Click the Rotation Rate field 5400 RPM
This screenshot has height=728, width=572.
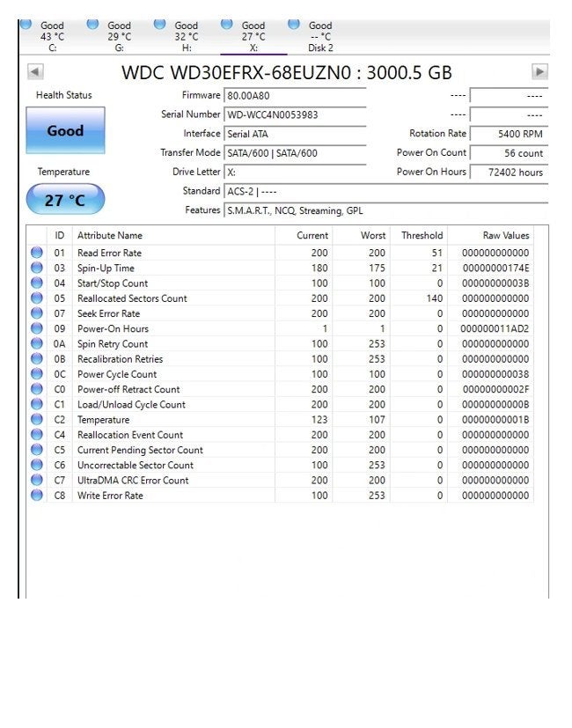pyautogui.click(x=509, y=134)
